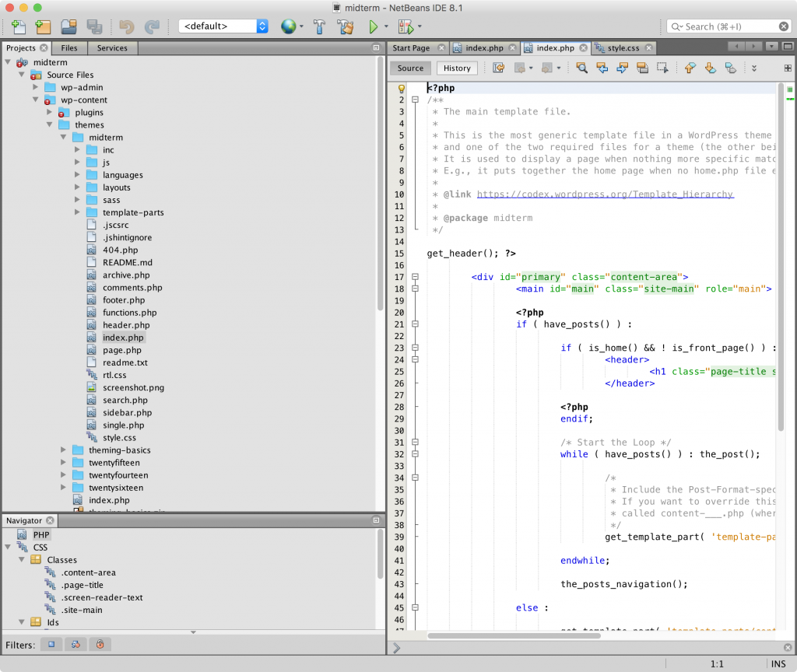Screen dimensions: 797x672
Task: Close the style.css tab
Action: (648, 47)
